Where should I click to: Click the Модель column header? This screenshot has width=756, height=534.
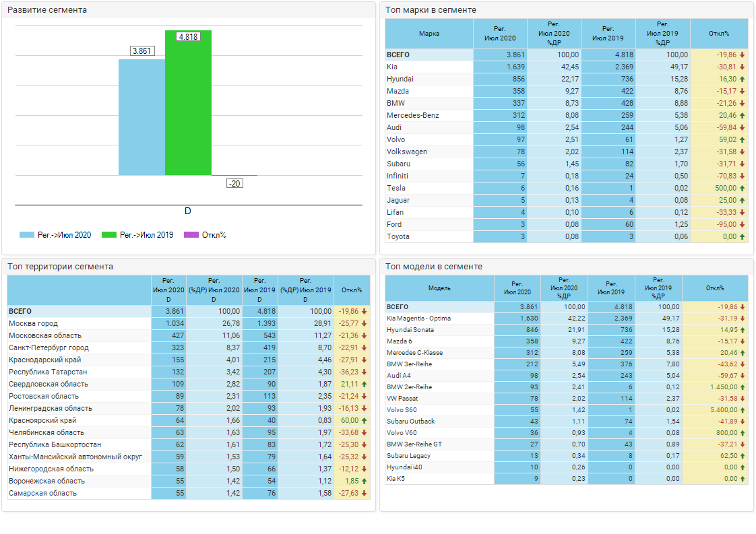pos(439,288)
